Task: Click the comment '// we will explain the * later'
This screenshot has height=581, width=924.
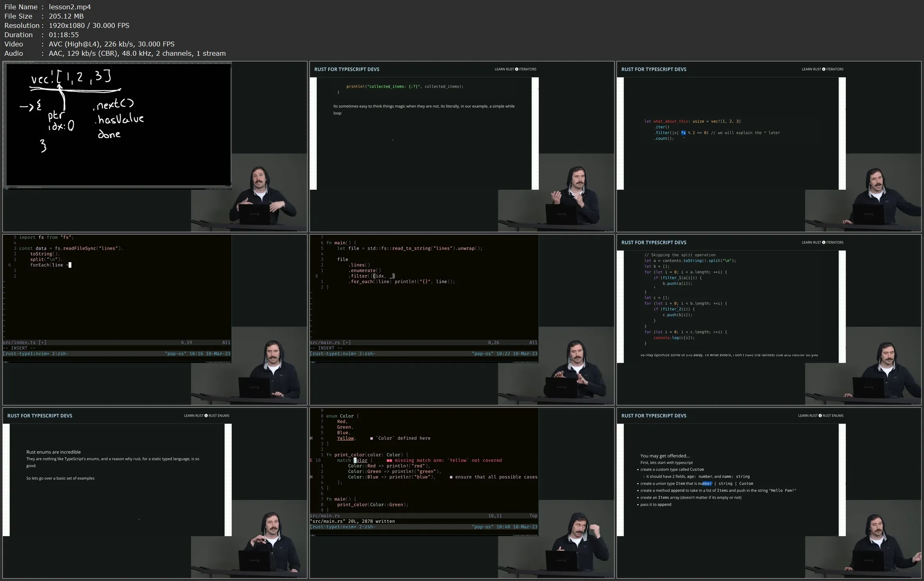Action: [745, 132]
